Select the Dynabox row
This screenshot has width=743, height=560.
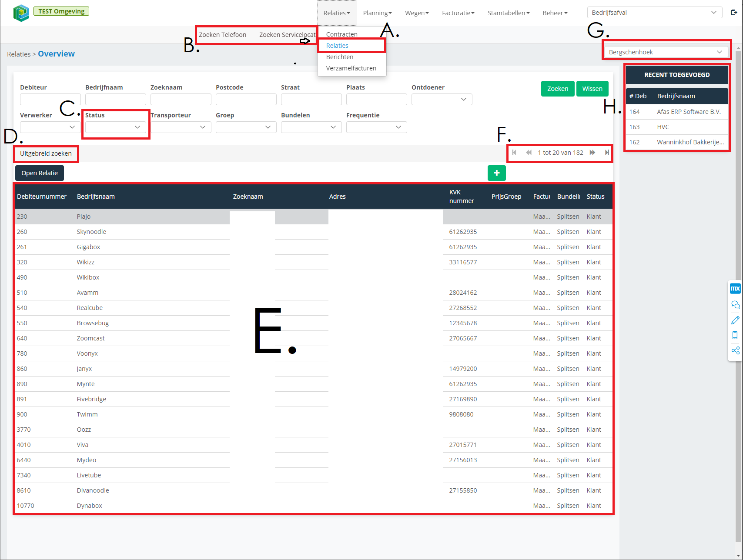click(313, 506)
